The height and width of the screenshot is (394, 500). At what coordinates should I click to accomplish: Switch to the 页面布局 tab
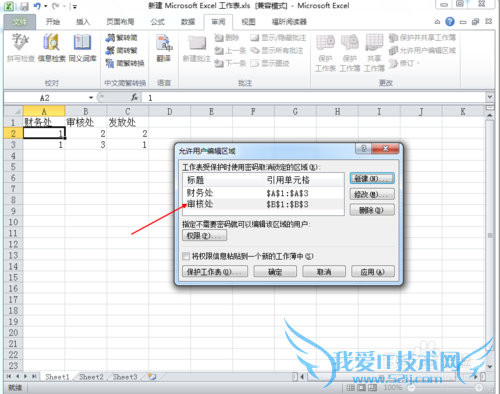(x=120, y=22)
